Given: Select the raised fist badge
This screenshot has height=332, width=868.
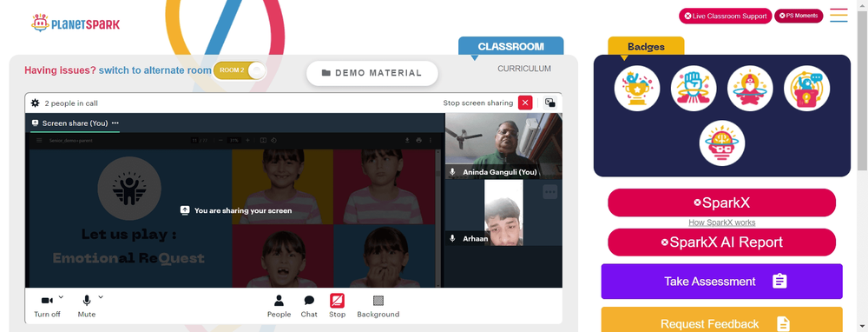Looking at the screenshot, I should tap(694, 88).
